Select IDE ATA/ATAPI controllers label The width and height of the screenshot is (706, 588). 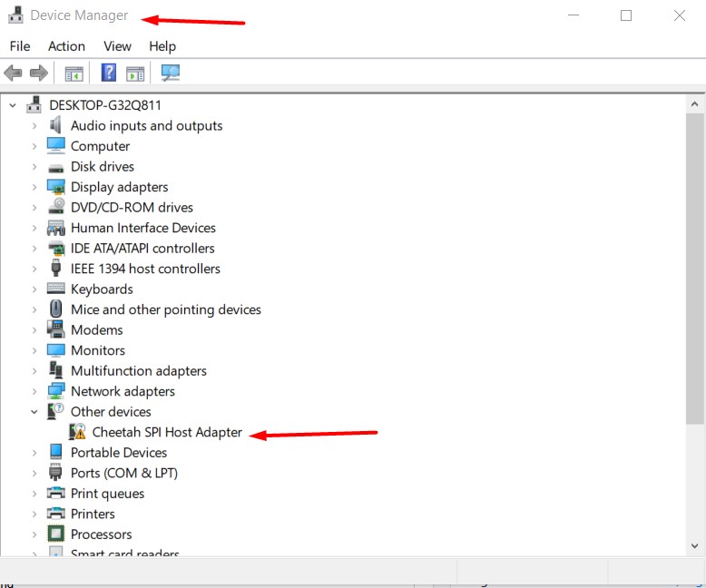(142, 248)
